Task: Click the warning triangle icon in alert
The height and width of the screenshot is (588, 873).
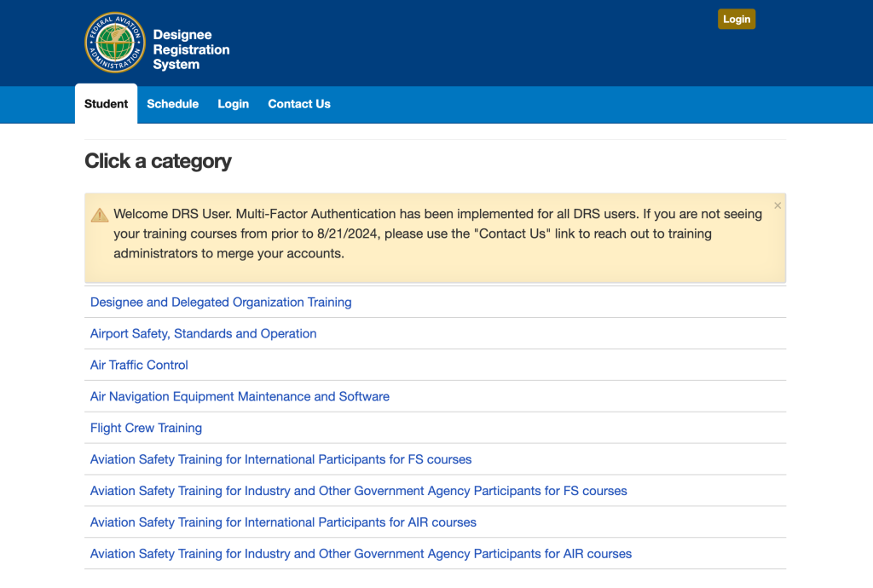Action: [100, 215]
